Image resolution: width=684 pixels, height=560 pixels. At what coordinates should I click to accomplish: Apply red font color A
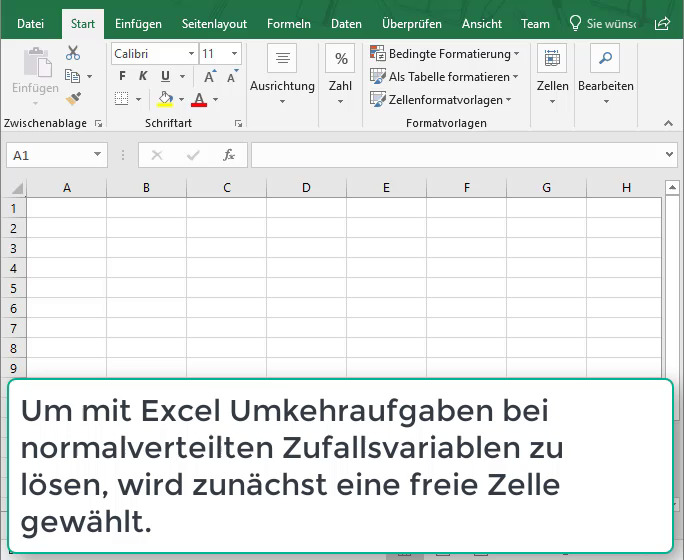(x=199, y=99)
